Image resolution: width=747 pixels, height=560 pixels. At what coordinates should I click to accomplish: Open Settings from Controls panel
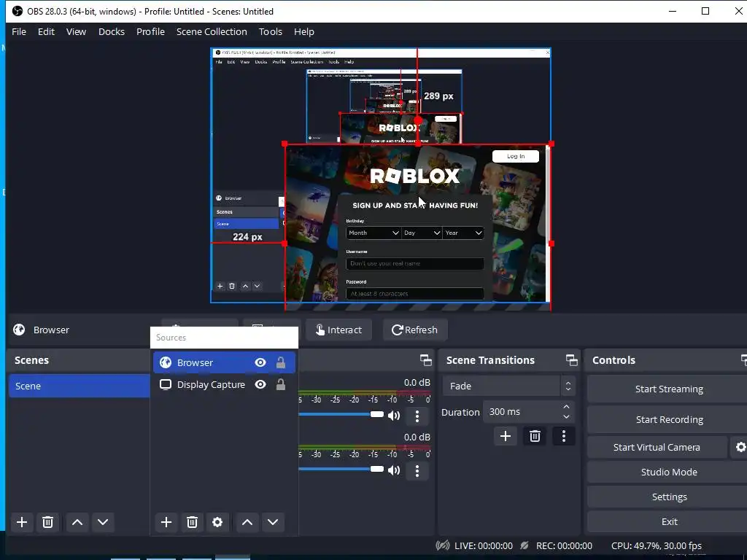point(669,497)
